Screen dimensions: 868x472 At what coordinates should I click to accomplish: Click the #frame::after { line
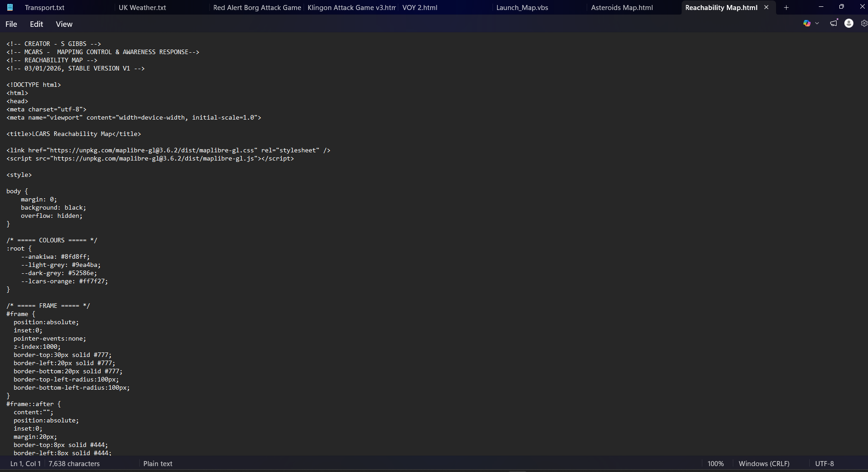coord(34,404)
